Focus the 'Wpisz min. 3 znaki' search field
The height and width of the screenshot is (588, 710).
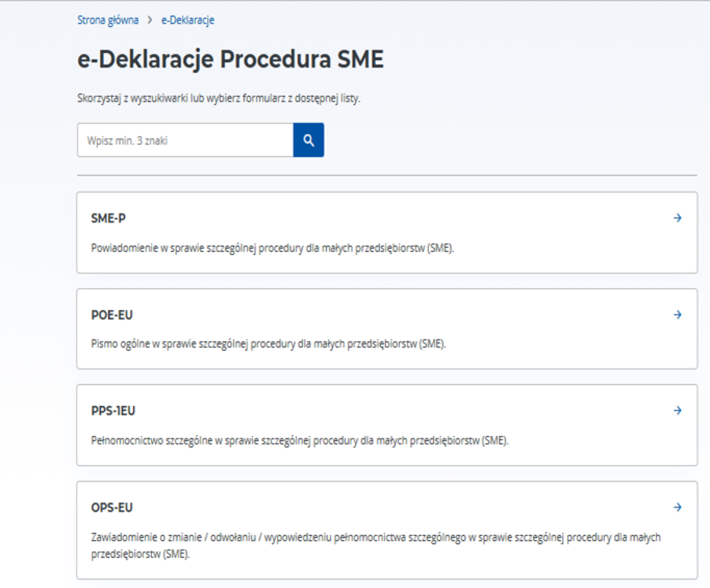(185, 140)
